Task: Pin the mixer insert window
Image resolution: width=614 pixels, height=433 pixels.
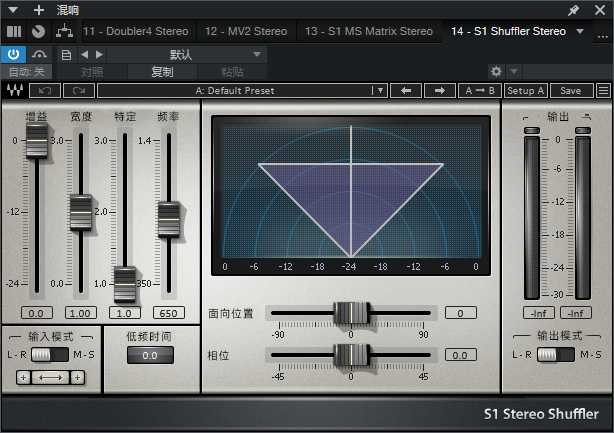Action: (573, 10)
